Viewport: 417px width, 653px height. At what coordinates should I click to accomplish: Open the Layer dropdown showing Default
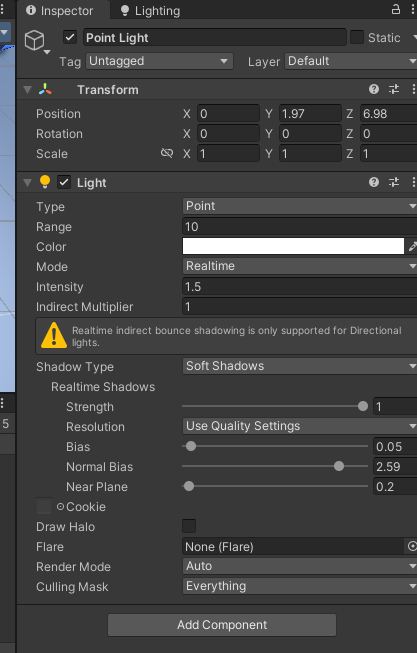tap(351, 61)
